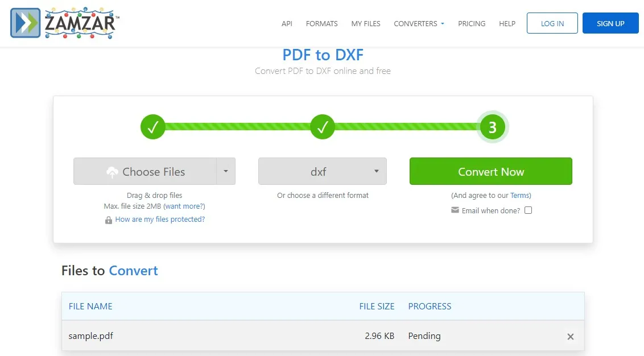Viewport: 644px width, 356px height.
Task: Select the sample.pdf file row
Action: (x=90, y=336)
